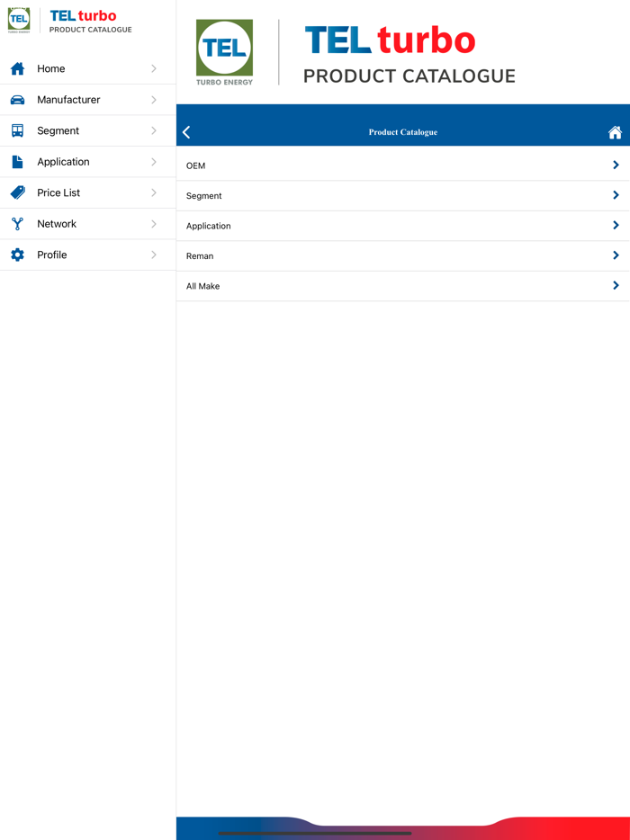630x840 pixels.
Task: Go back using the left arrow icon
Action: click(186, 132)
